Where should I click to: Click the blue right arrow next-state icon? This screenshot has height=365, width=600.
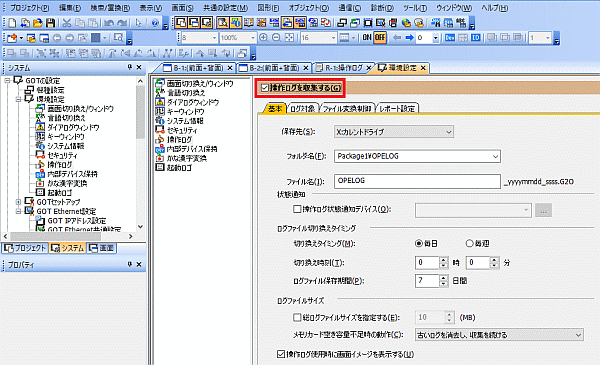tap(409, 37)
